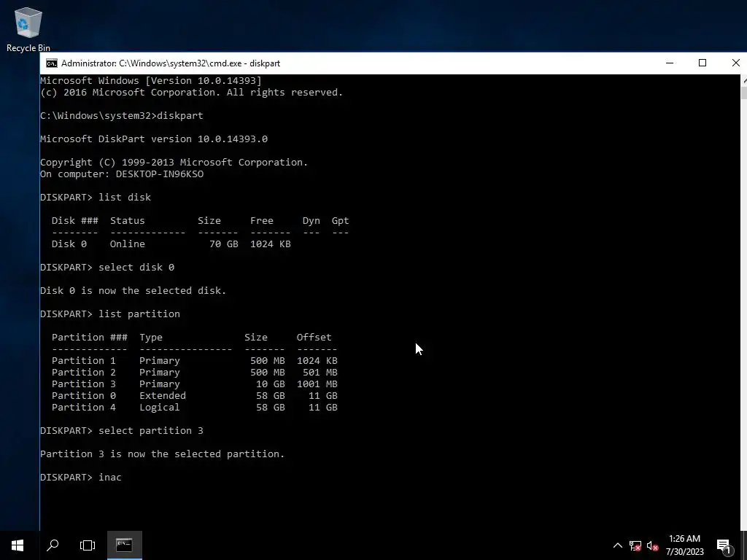Click the 'select disk 0' command text
Viewport: 747px width, 560px height.
(136, 268)
